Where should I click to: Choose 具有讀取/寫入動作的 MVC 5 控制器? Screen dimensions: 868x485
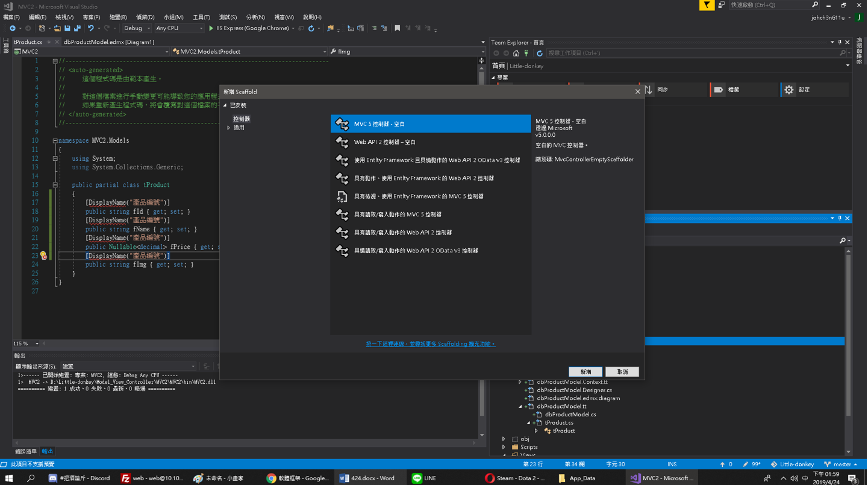pyautogui.click(x=431, y=214)
